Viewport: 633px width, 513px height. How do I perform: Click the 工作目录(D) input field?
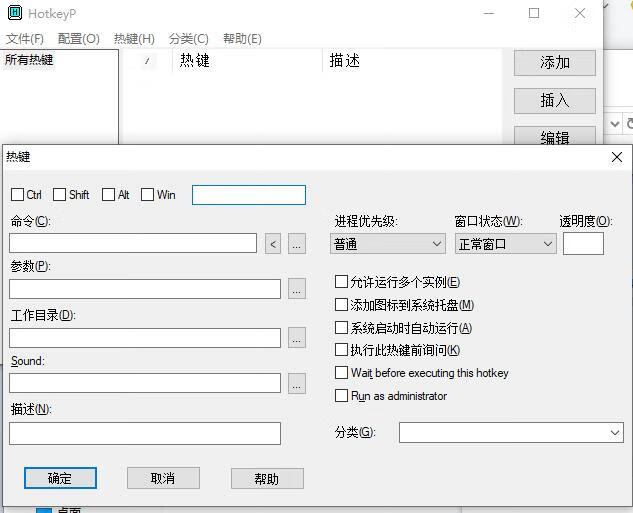point(145,338)
